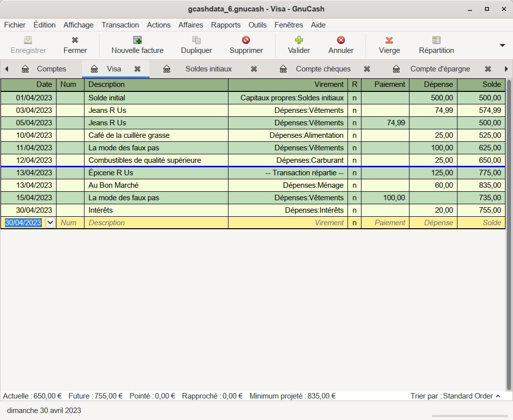Expand the toolbar overflow arrow
The image size is (513, 420).
click(502, 45)
